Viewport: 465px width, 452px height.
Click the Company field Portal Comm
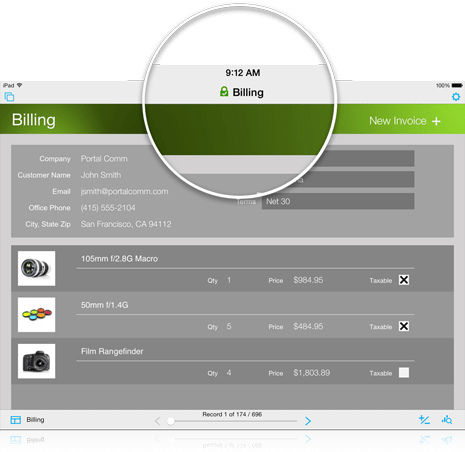[x=104, y=159]
